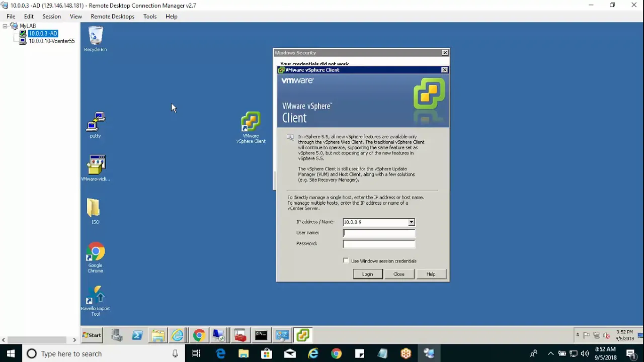Open the Recycle Bin desktop icon
Screen dimensions: 644x362
point(96,39)
